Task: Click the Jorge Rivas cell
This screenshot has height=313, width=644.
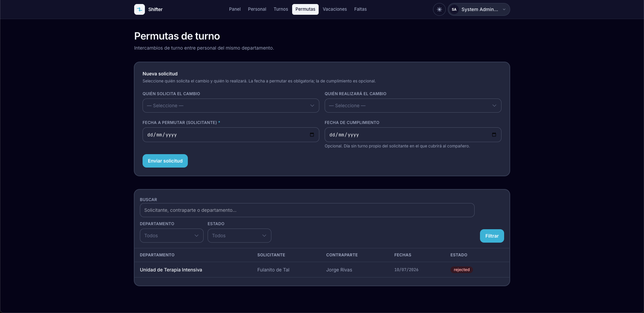Action: (339, 270)
